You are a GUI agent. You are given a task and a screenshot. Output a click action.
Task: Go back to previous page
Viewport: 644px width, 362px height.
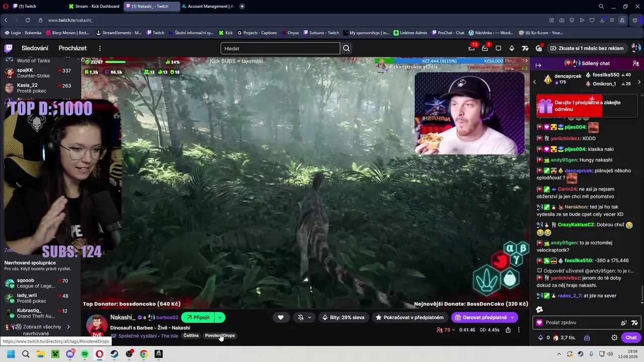coord(6,20)
